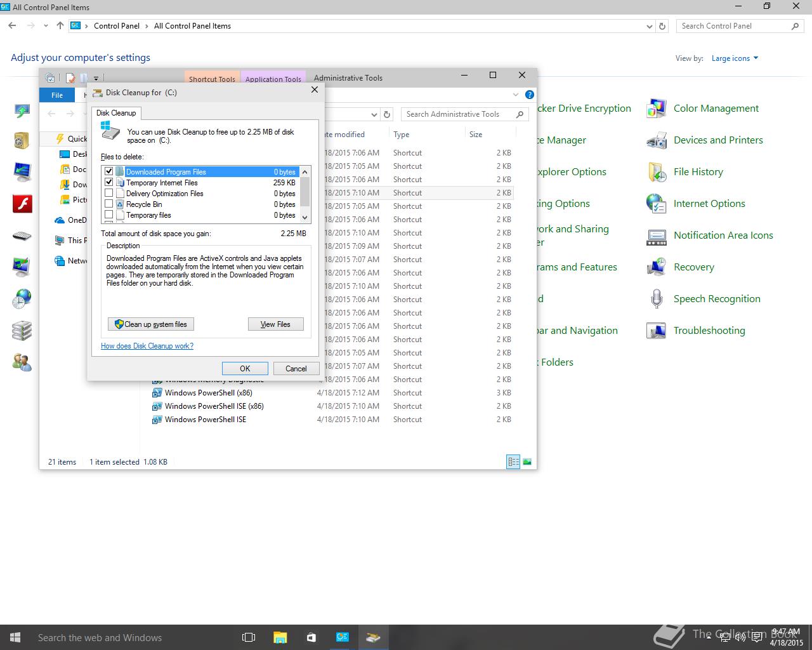Click the Search Control Panel field
812x650 pixels.
point(733,26)
